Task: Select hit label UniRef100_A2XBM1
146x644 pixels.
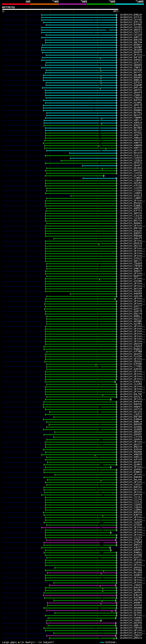Action: click(x=131, y=103)
